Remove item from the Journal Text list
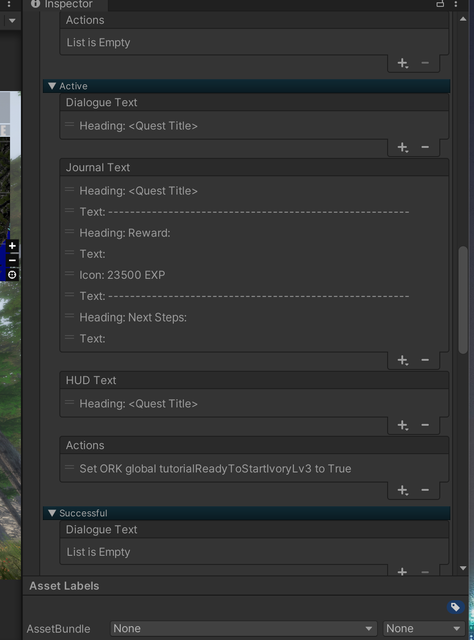Viewport: 474px width, 640px height. pos(425,360)
